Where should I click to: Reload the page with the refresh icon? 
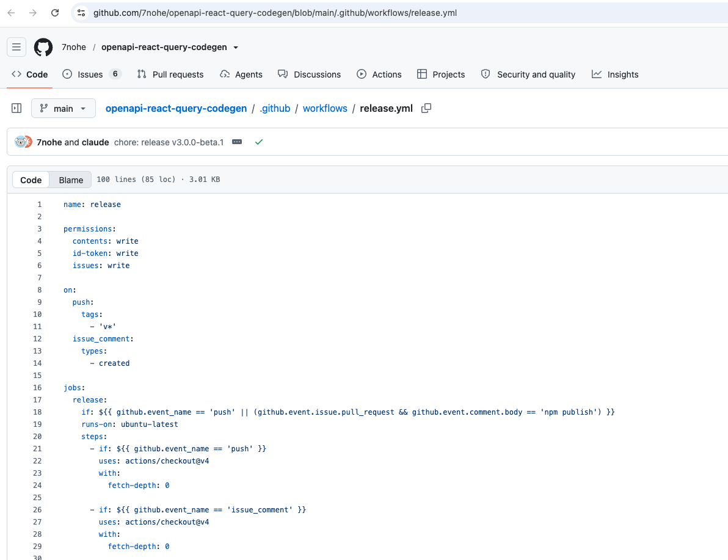point(55,13)
